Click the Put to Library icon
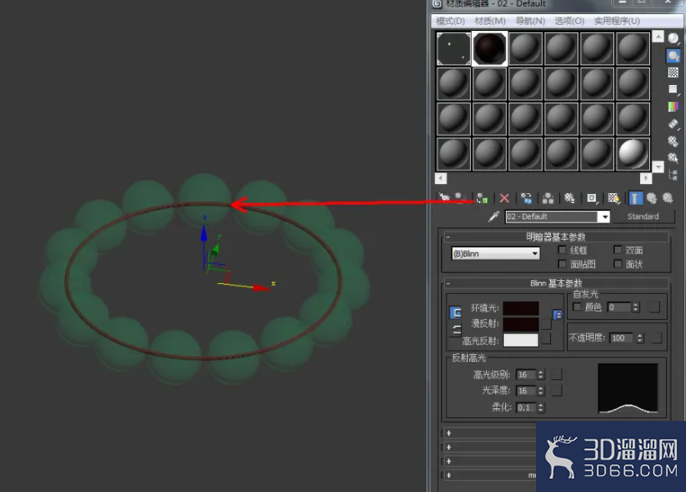 (569, 198)
